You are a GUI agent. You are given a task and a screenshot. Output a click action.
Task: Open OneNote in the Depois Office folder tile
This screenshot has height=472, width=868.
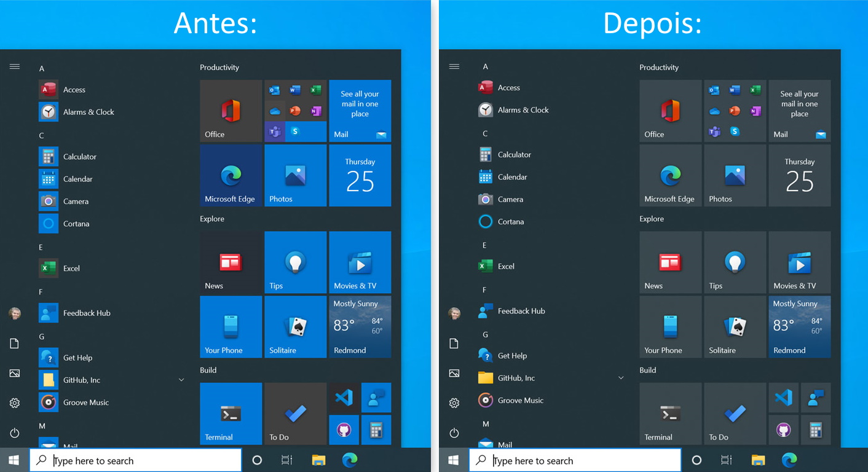(x=756, y=111)
